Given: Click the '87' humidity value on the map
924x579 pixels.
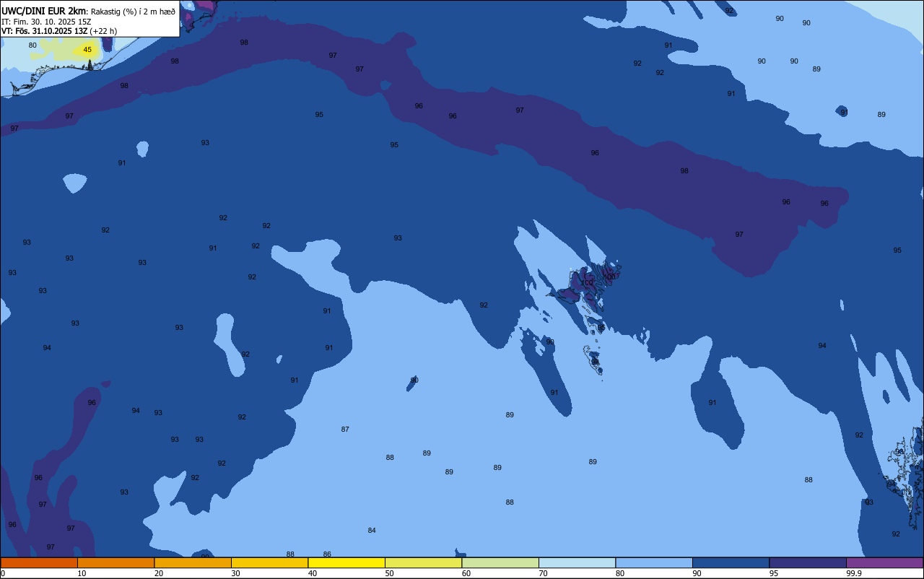Looking at the screenshot, I should pyautogui.click(x=345, y=430).
